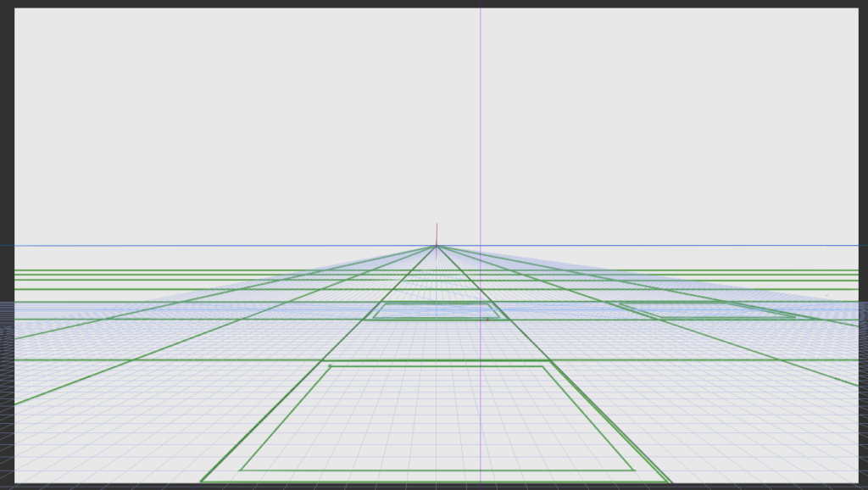Screen dimensions: 868x490
Task: Select the vanishing point where the green lines converge
Action: 437,246
